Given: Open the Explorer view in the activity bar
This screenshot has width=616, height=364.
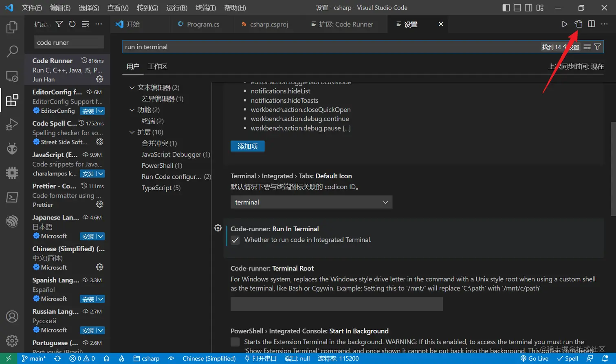Looking at the screenshot, I should pos(12,27).
